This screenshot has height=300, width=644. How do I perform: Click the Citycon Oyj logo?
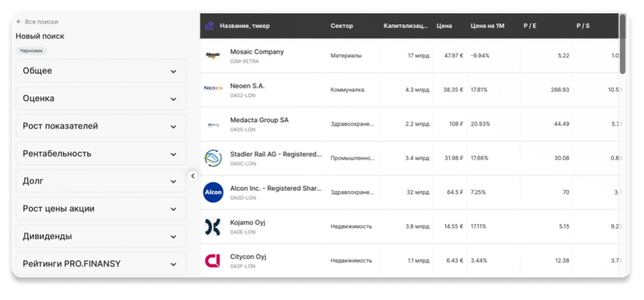213,261
